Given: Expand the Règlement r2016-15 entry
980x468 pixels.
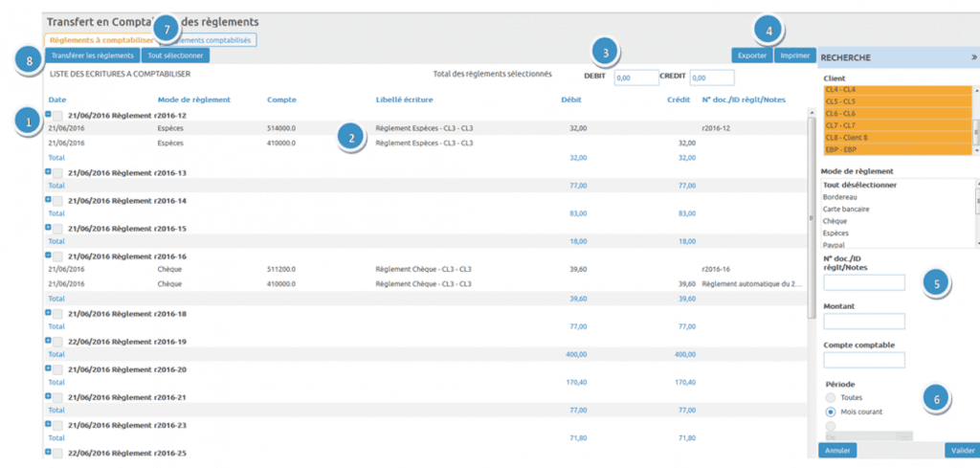Looking at the screenshot, I should 48,228.
